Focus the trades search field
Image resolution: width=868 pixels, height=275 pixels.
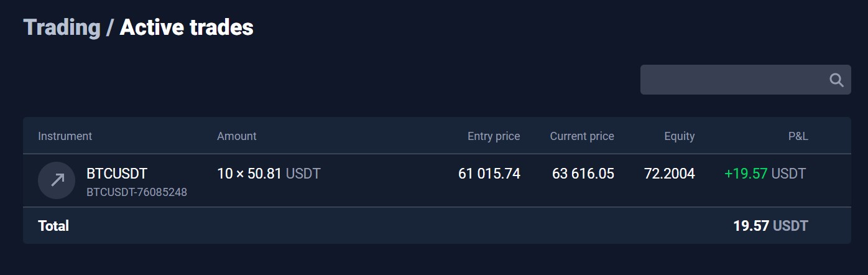click(746, 80)
